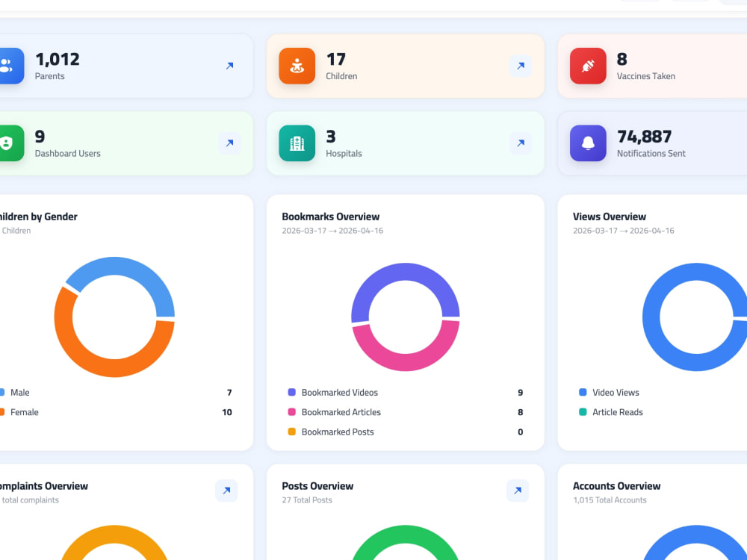Click the Bookmarks Overview date range text

pos(332,231)
